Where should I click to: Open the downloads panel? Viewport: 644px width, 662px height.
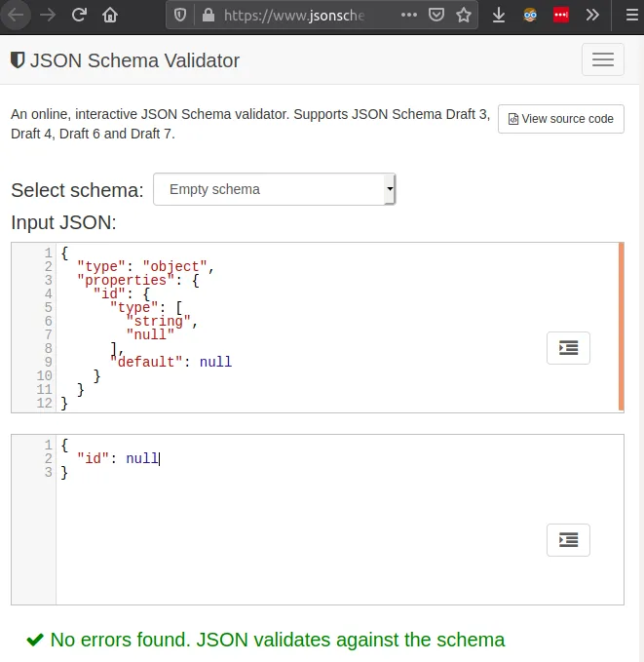[x=499, y=16]
